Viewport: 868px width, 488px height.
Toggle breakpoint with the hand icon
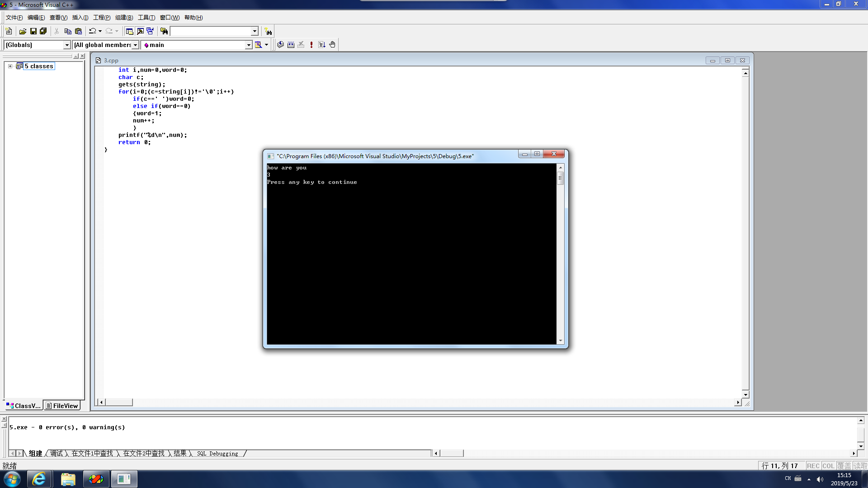(x=332, y=45)
